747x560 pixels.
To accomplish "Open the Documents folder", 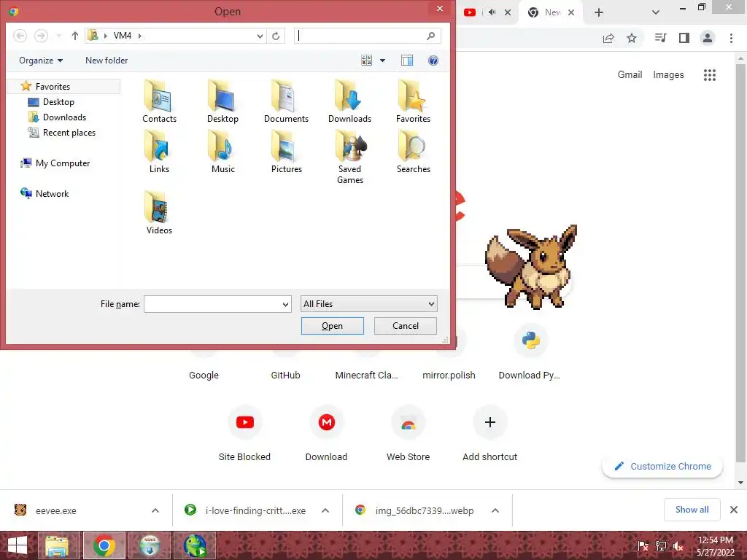I will click(x=286, y=101).
